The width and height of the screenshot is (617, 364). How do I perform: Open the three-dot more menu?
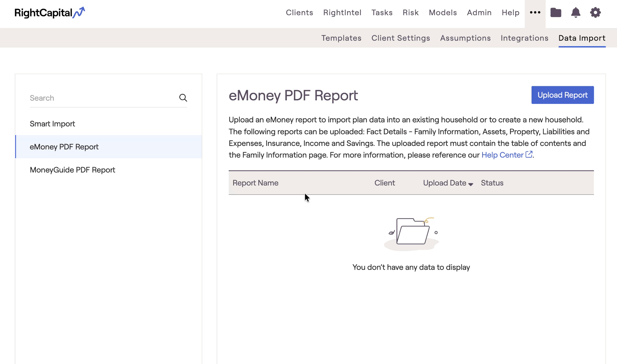[535, 13]
